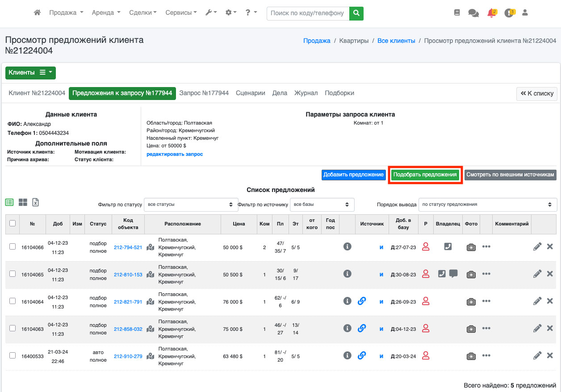
Task: Click camera photo icon for offer 16104066
Action: click(471, 247)
